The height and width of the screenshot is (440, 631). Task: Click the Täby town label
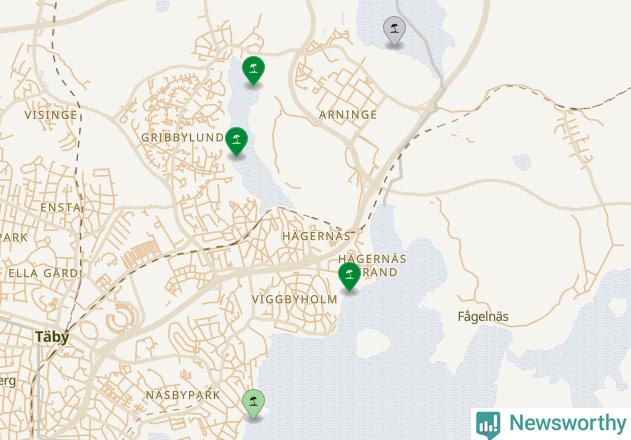[x=52, y=337]
